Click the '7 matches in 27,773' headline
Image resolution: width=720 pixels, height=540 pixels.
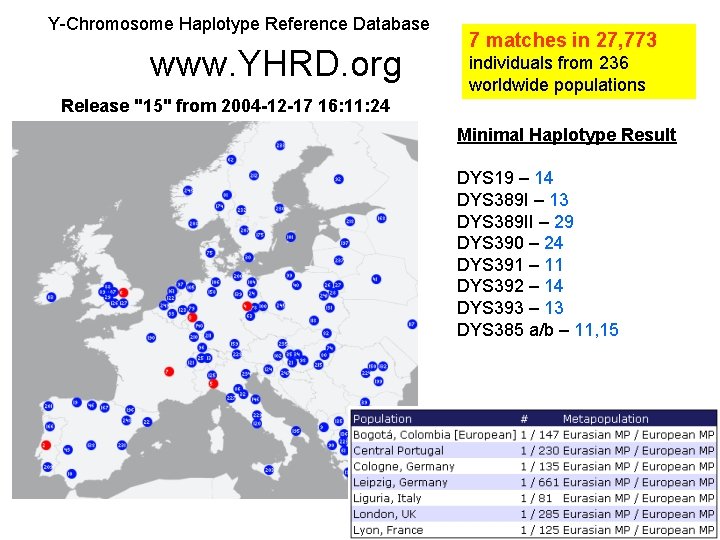click(562, 40)
